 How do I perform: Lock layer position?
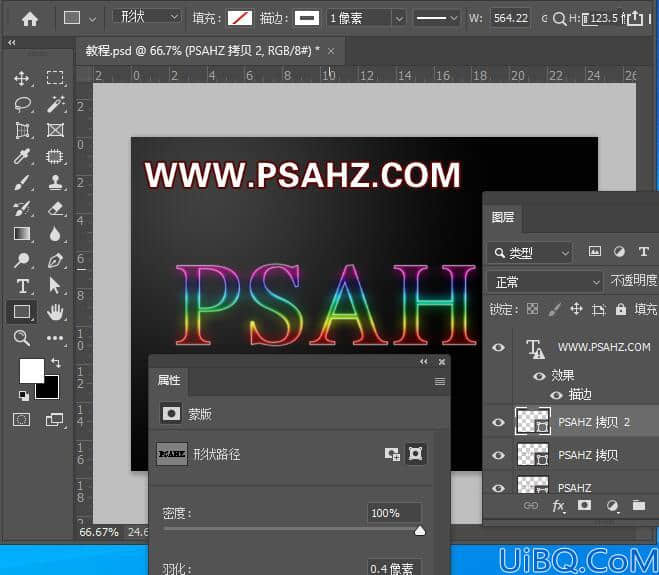tap(576, 309)
